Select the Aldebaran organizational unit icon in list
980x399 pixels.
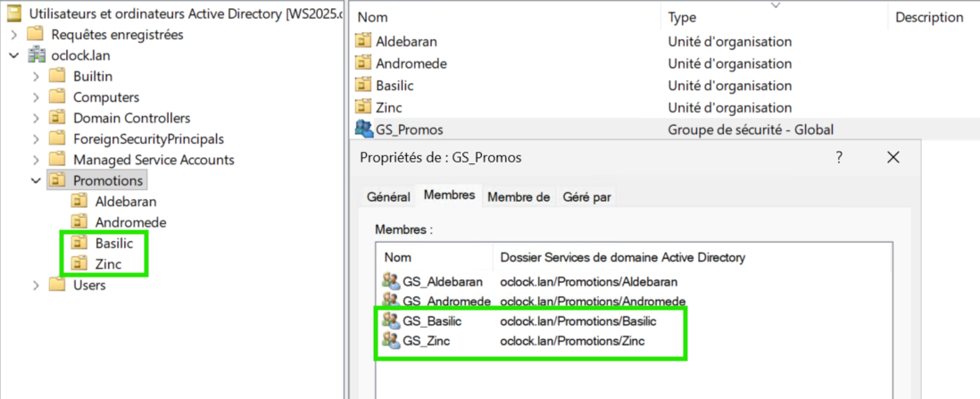363,41
